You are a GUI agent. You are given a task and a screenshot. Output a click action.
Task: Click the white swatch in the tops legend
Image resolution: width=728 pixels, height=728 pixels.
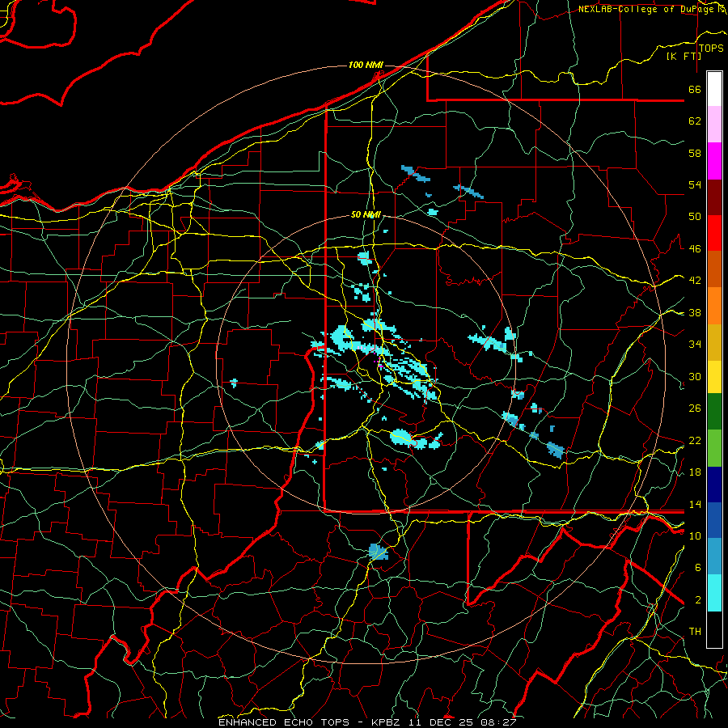click(x=714, y=89)
